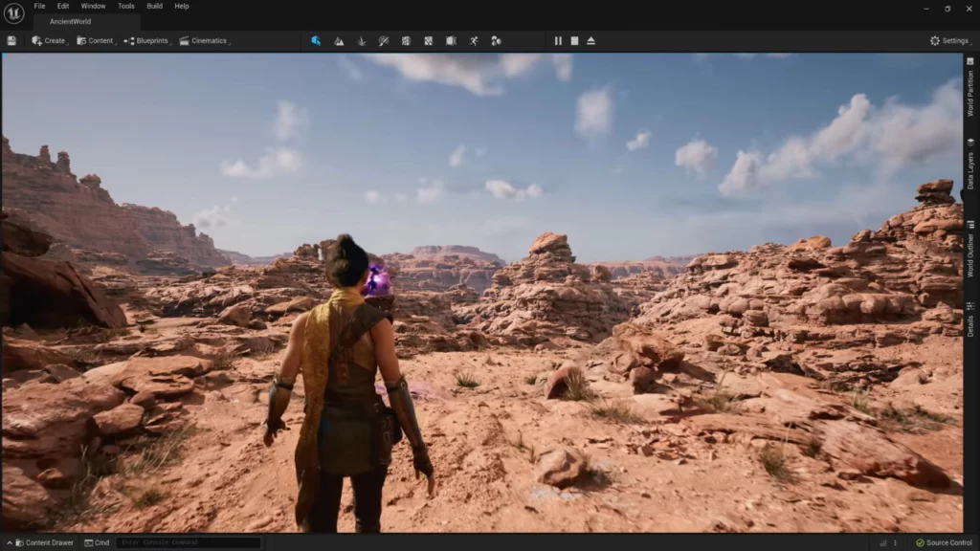
Task: Click the character in the game viewport
Action: click(x=348, y=385)
